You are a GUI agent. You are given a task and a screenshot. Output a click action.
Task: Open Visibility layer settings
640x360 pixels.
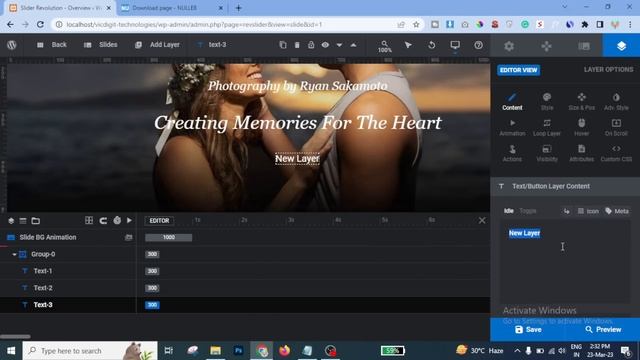547,153
